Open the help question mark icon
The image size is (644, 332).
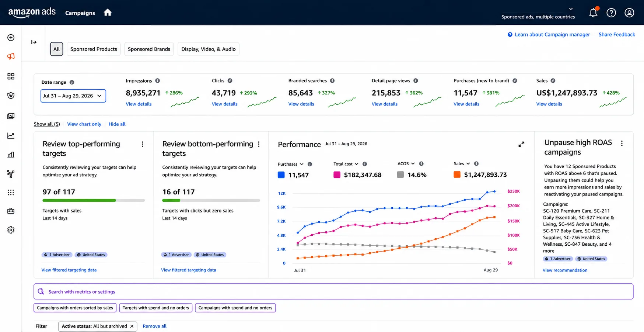point(611,13)
